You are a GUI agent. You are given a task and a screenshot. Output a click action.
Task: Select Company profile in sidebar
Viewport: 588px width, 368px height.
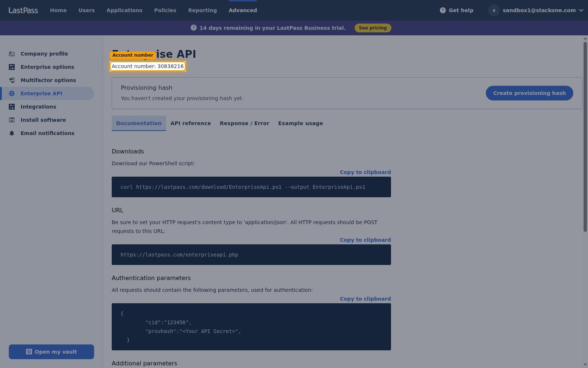tap(47, 54)
